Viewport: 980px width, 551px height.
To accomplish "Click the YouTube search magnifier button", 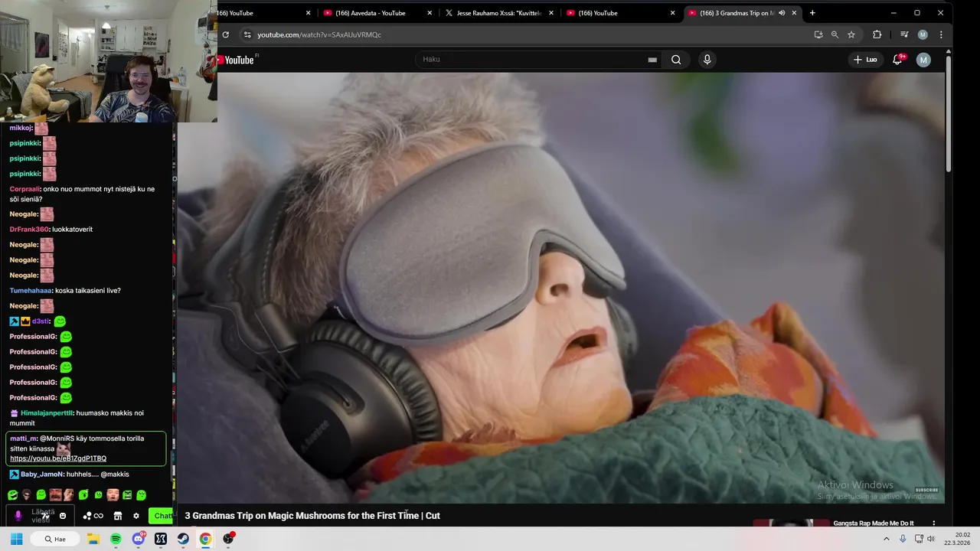I will 676,60.
